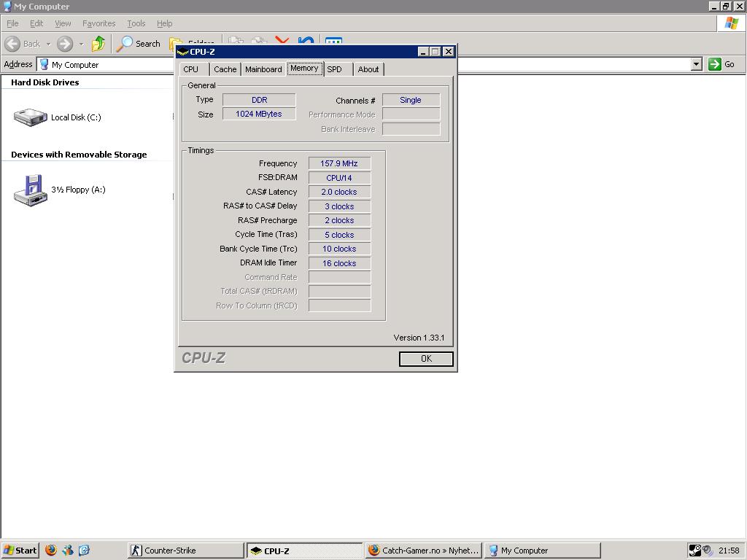Open the Local Disk (C:) drive
The image size is (747, 560).
click(57, 117)
